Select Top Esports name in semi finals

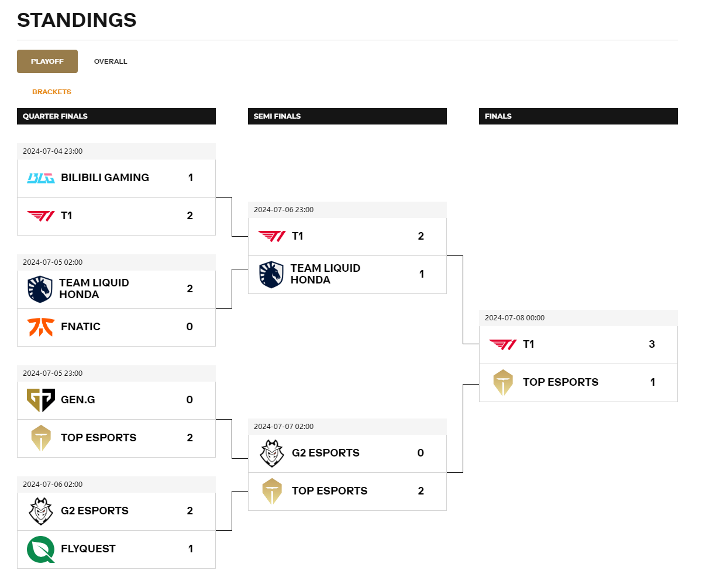click(x=330, y=491)
